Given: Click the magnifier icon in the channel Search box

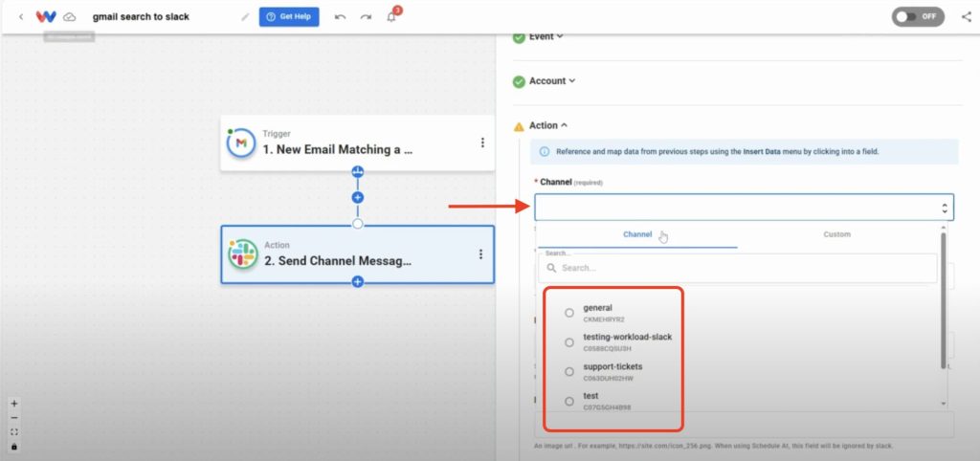Looking at the screenshot, I should point(551,268).
